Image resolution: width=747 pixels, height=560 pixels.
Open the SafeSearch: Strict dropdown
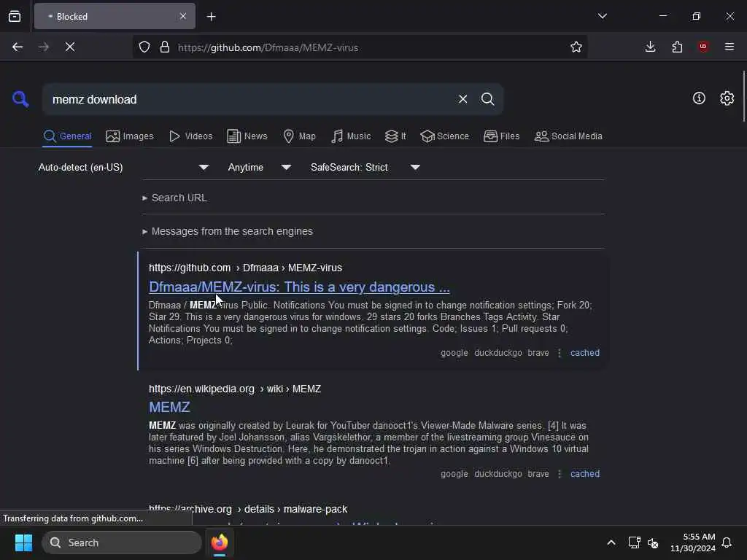pos(365,168)
